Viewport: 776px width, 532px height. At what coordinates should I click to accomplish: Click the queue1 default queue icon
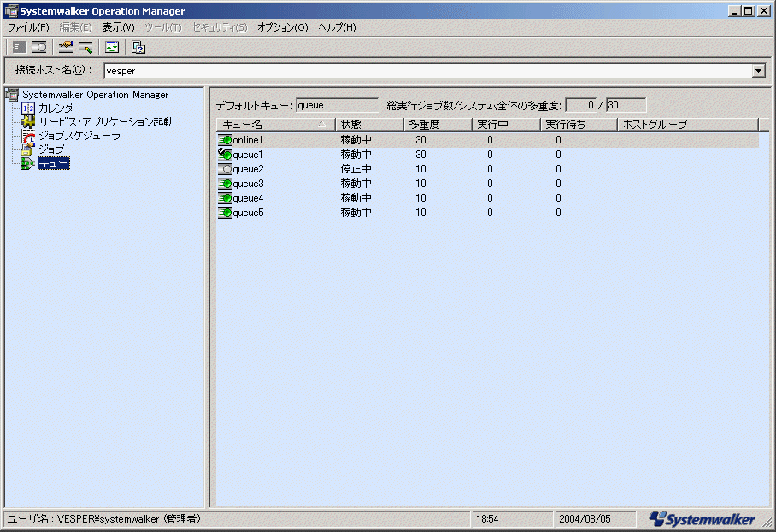[x=225, y=155]
